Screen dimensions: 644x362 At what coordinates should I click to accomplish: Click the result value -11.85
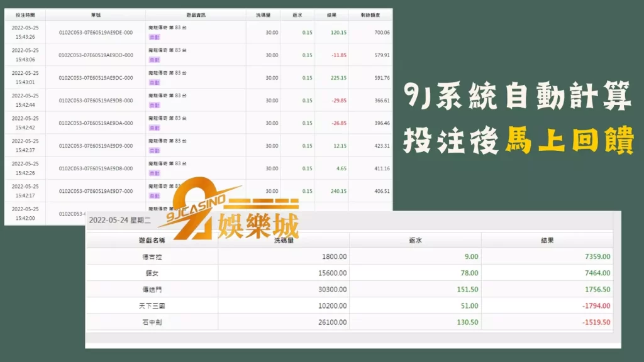point(339,55)
